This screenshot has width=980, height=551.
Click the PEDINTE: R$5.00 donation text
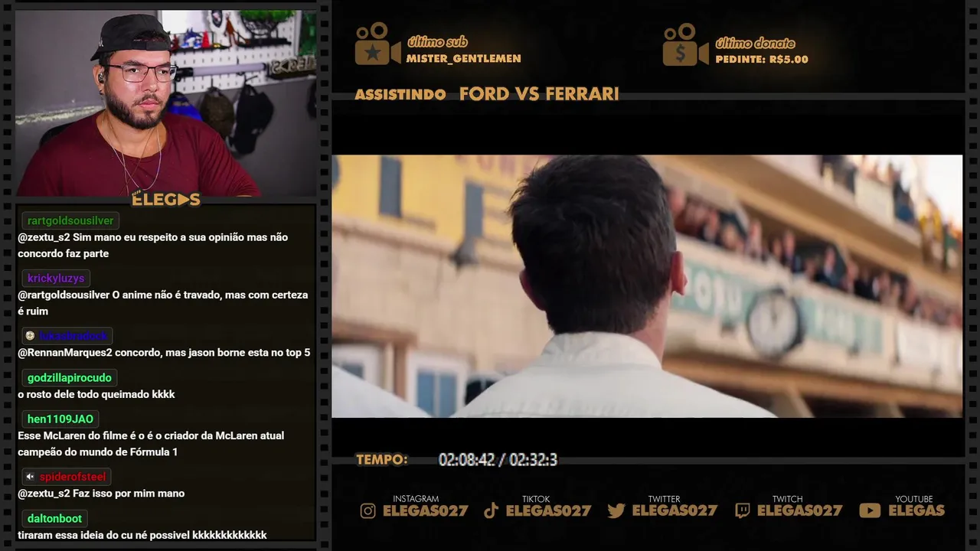(762, 60)
